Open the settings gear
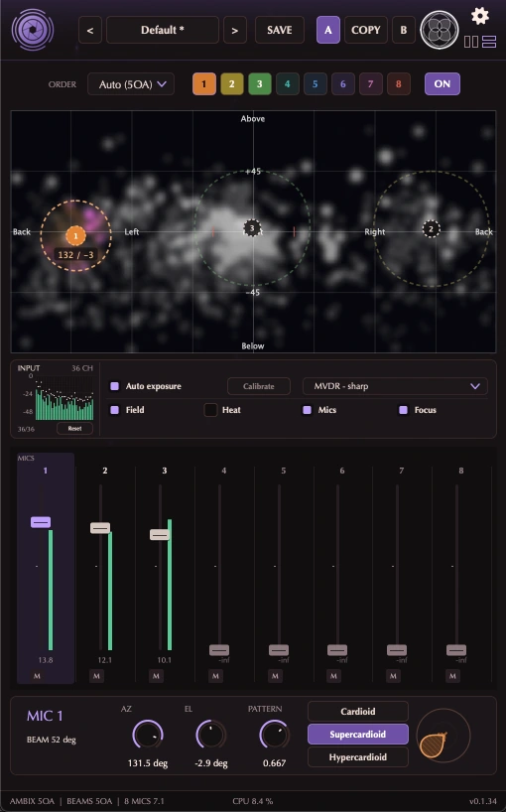The image size is (506, 812). [480, 16]
